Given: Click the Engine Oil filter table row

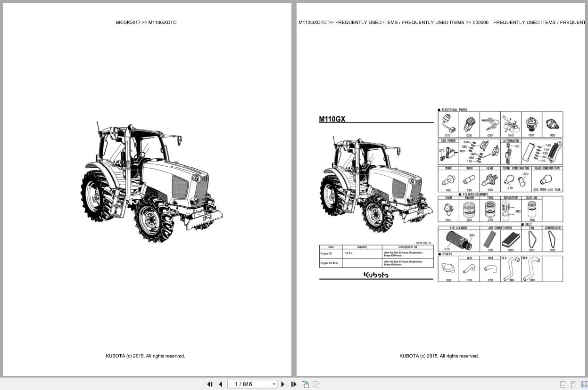Looking at the screenshot, I should point(376,263).
